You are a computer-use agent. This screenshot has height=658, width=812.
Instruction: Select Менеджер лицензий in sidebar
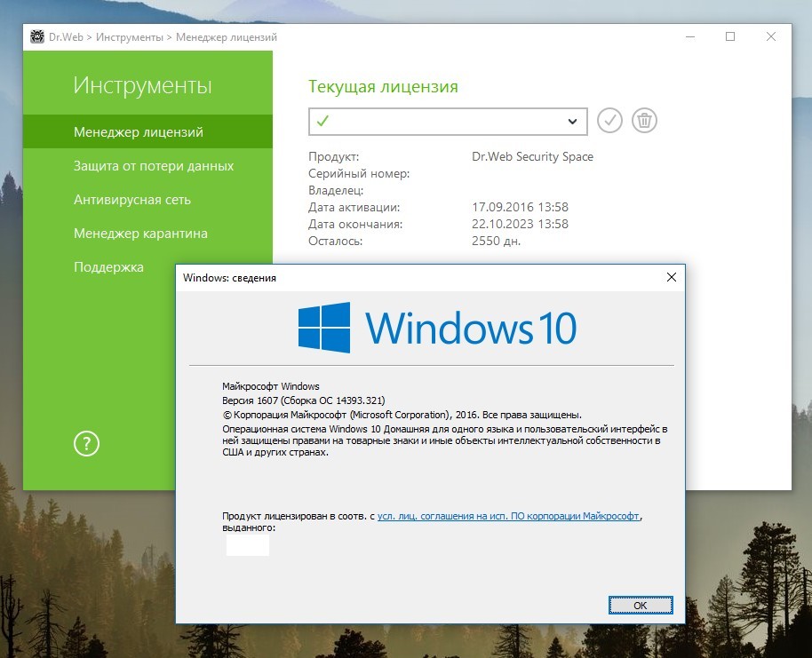(147, 131)
